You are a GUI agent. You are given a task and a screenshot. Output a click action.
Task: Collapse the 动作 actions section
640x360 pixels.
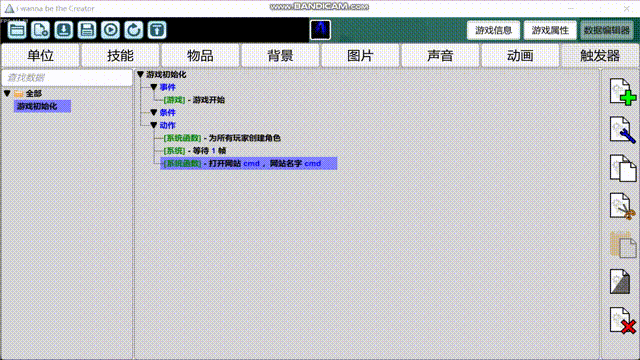coord(154,125)
